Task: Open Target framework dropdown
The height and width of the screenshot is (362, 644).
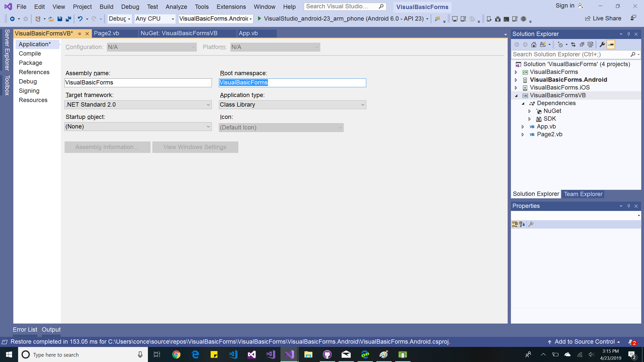Action: tap(138, 105)
